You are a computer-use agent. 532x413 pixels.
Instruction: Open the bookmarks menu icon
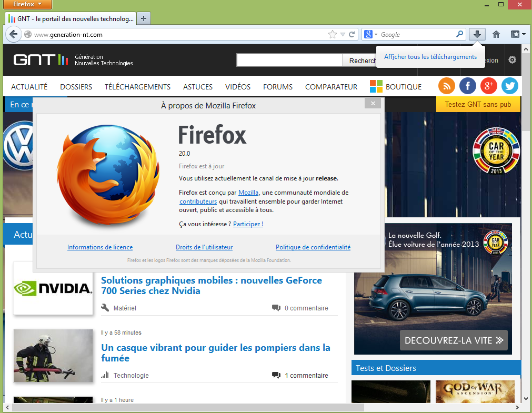515,34
